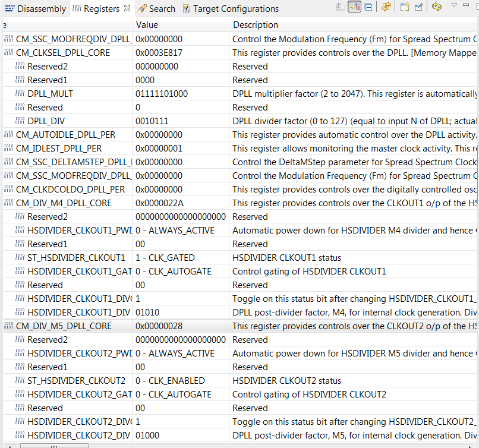Select the Collapse All icon

coord(368,7)
